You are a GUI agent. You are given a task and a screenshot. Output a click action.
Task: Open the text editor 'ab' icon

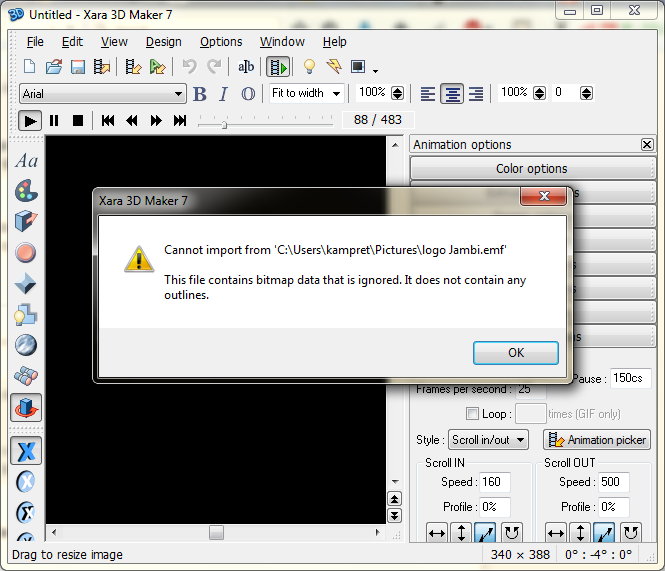click(246, 67)
